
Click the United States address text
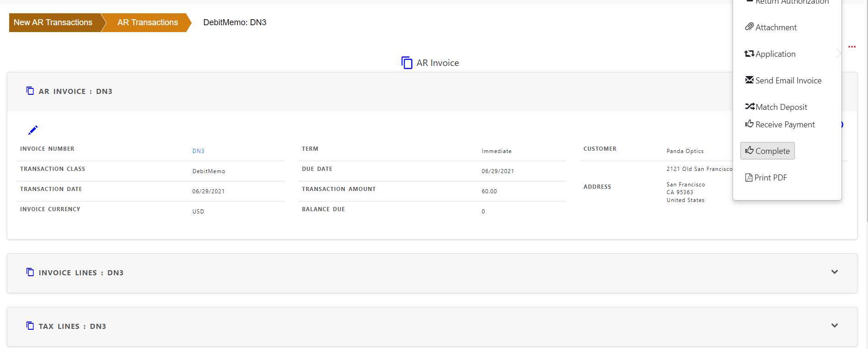tap(685, 200)
